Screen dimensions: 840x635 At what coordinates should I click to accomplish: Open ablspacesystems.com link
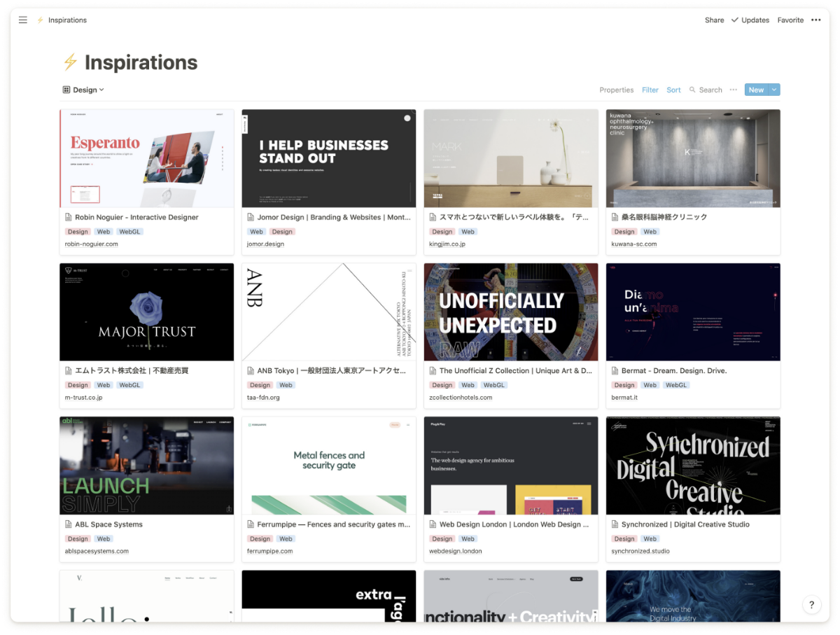(x=97, y=551)
